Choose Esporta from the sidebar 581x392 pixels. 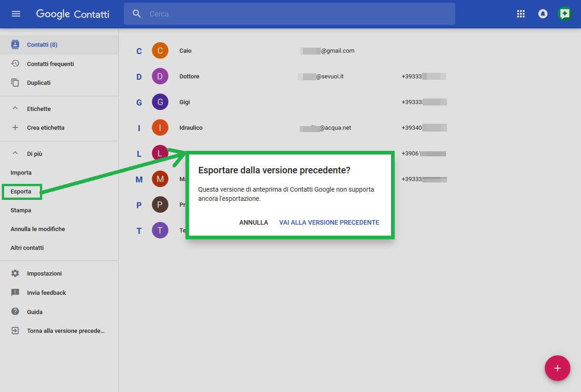click(21, 191)
